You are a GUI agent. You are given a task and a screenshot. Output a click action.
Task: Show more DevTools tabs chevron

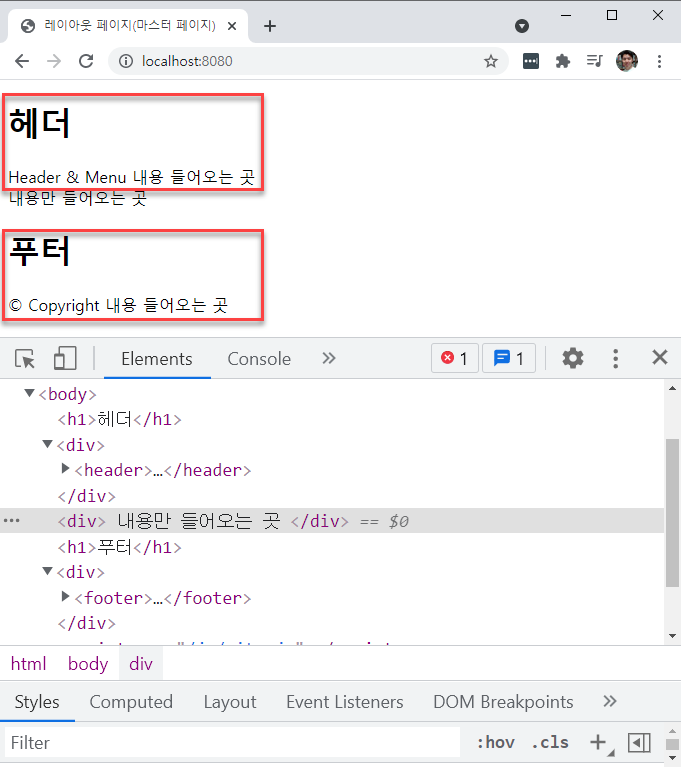coord(329,358)
